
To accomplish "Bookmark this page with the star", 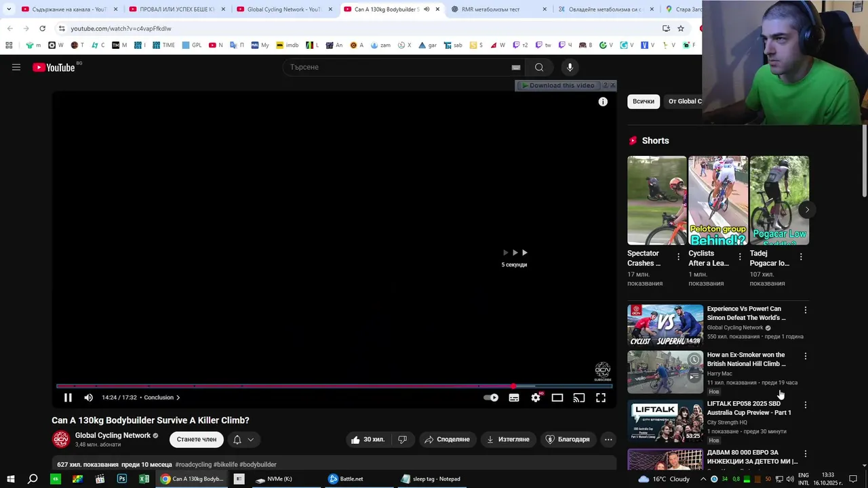I will pyautogui.click(x=681, y=28).
